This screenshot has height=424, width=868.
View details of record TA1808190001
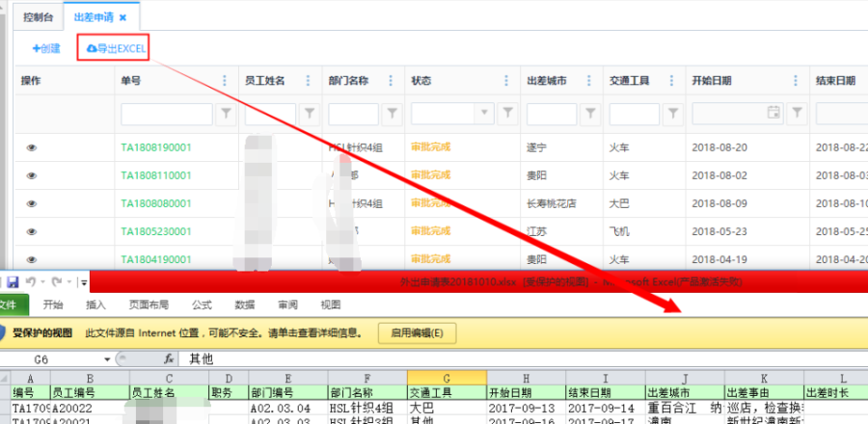[x=30, y=147]
